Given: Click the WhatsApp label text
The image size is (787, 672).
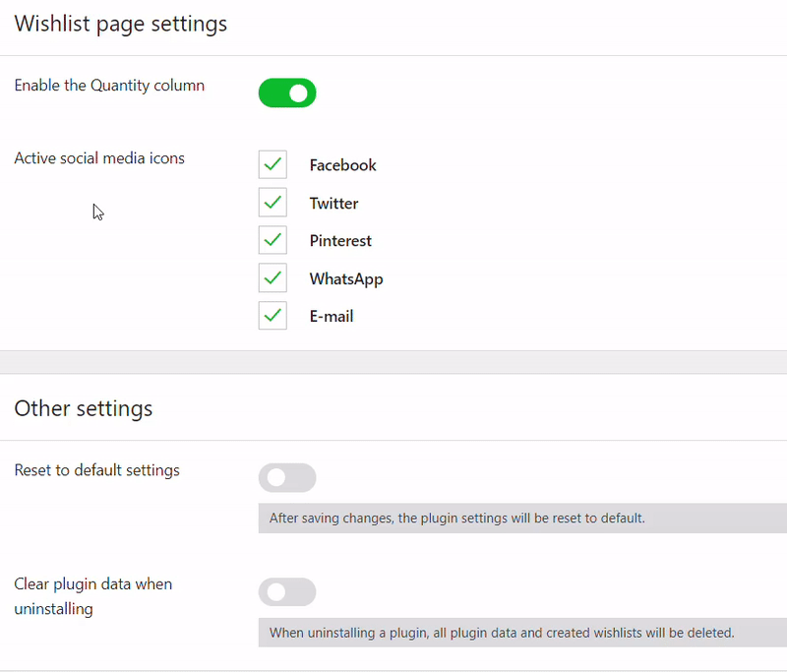Looking at the screenshot, I should (x=346, y=279).
